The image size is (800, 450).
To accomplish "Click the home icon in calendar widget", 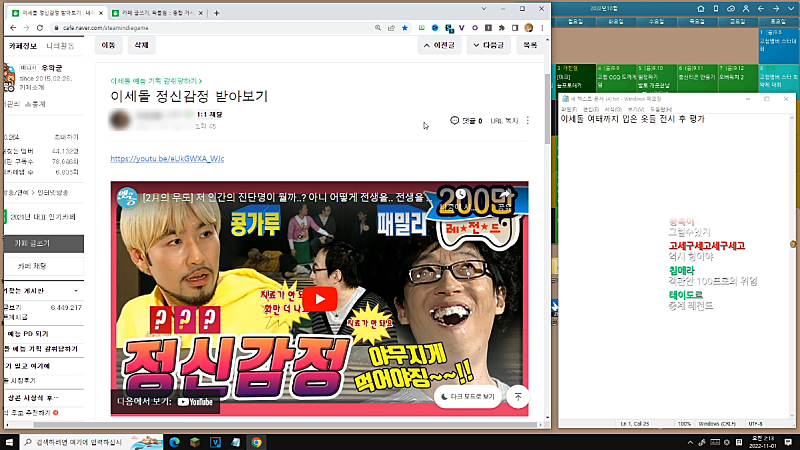I will 700,7.
